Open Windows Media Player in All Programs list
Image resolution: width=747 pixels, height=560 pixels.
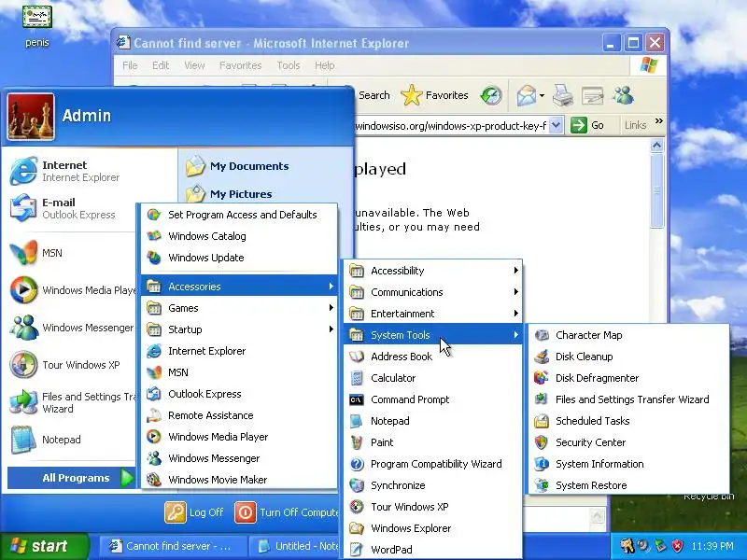pos(239,437)
